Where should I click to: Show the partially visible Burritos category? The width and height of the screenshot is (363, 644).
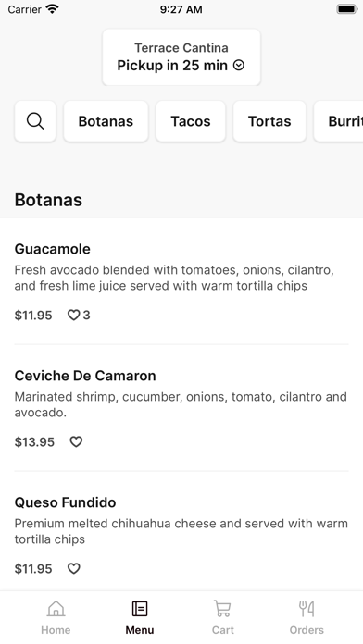point(339,121)
